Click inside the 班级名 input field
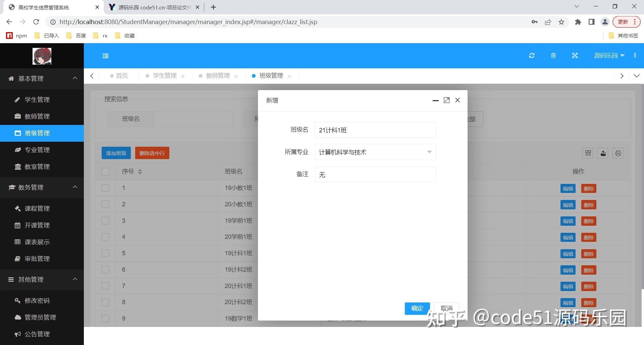Screen dimensions: 644x345 pos(375,130)
